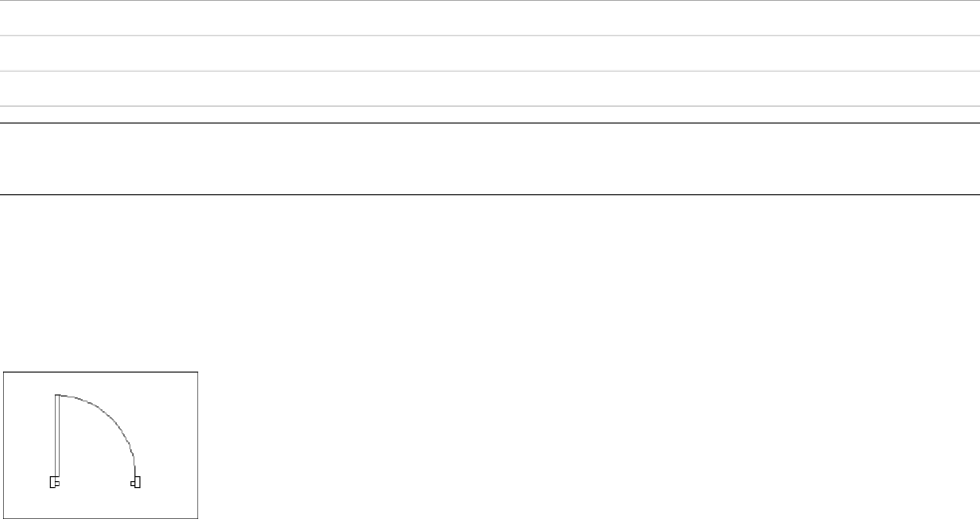This screenshot has height=523, width=980.
Task: Select the first empty row at top
Action: (x=490, y=18)
